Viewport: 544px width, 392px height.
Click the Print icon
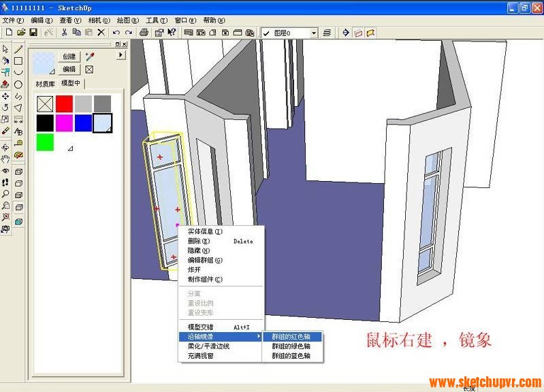144,33
